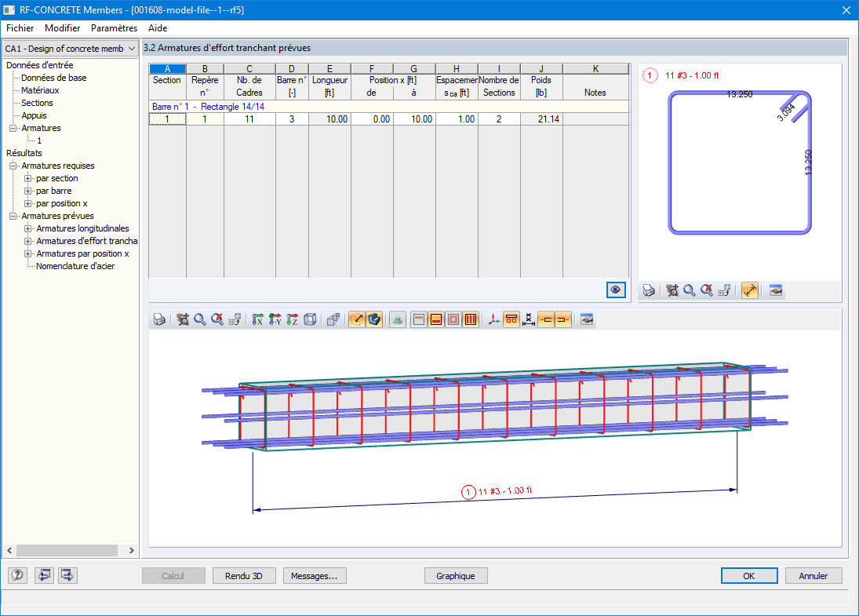
Task: Click navigator scrollbar right arrow
Action: pyautogui.click(x=132, y=550)
